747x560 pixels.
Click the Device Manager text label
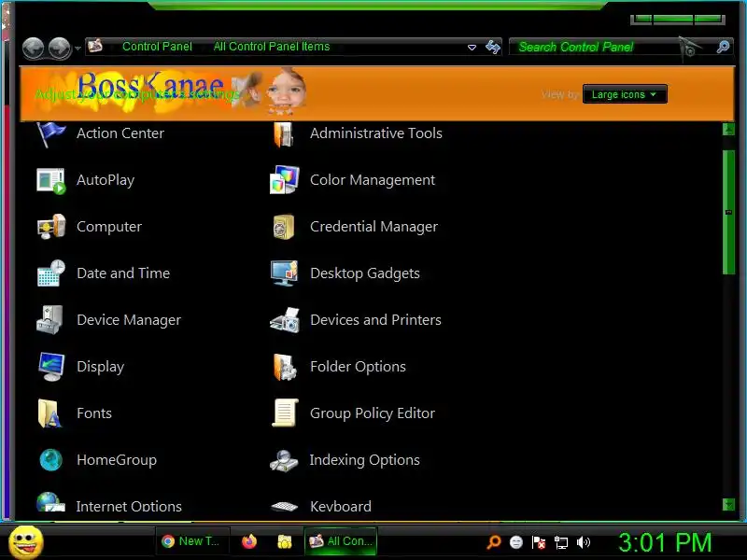[129, 320]
